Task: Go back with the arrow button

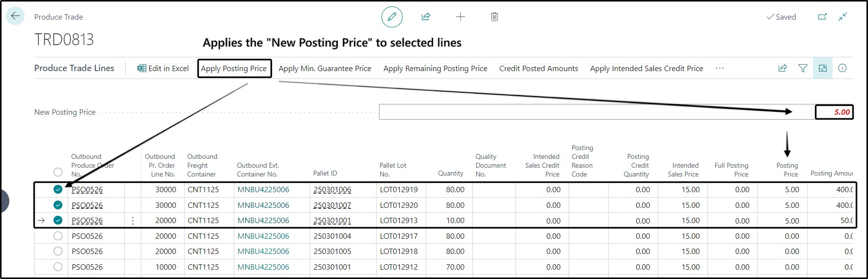Action: pos(15,16)
